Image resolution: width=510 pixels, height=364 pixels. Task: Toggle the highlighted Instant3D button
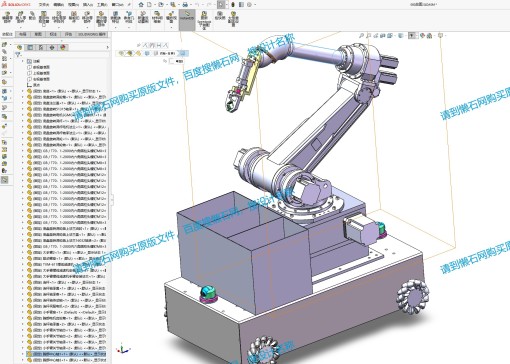point(187,19)
